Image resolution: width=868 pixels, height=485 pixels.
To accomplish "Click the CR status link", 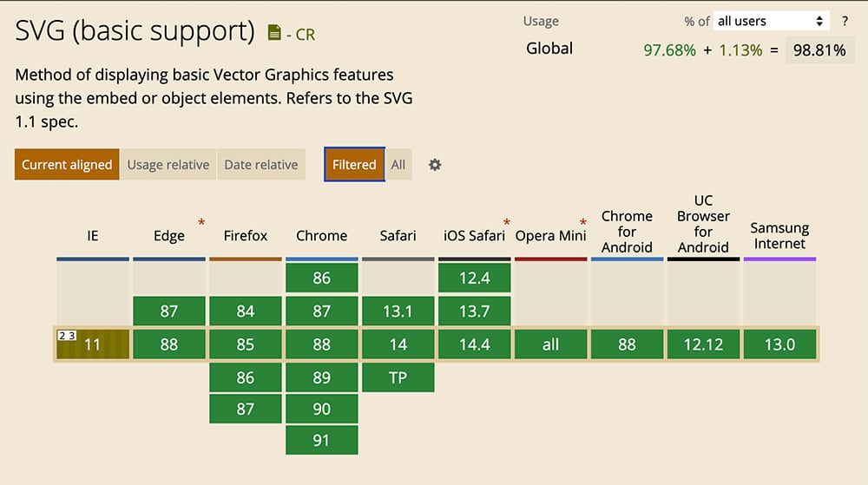I will [x=306, y=35].
